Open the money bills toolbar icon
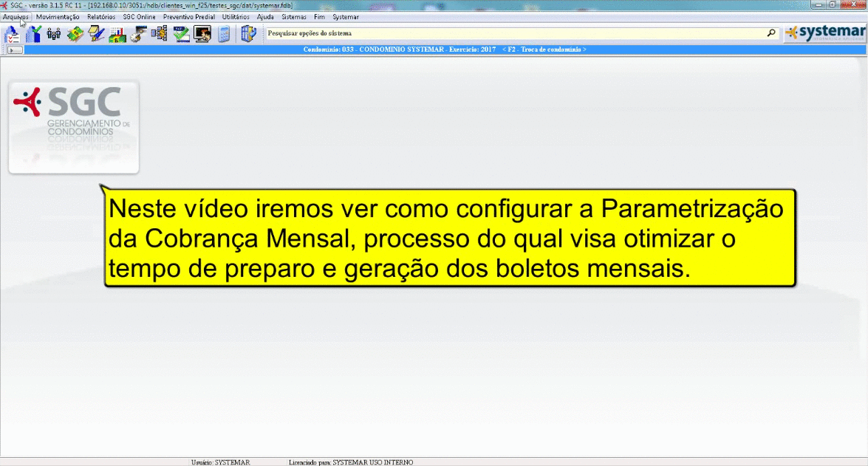Screen dimensions: 868x466 [75, 33]
